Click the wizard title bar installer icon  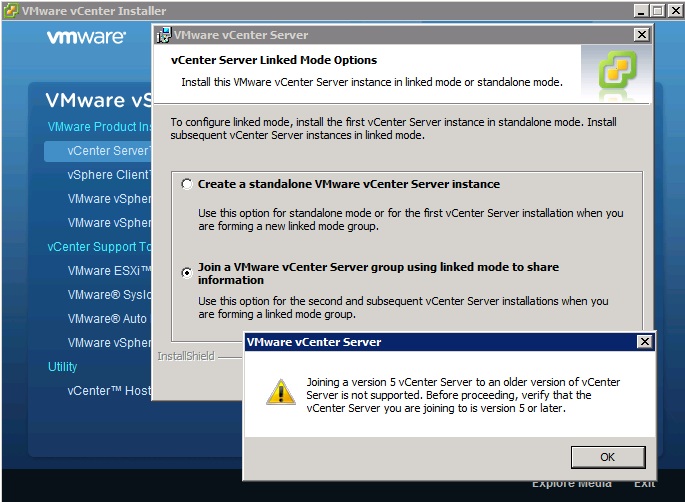(x=164, y=35)
